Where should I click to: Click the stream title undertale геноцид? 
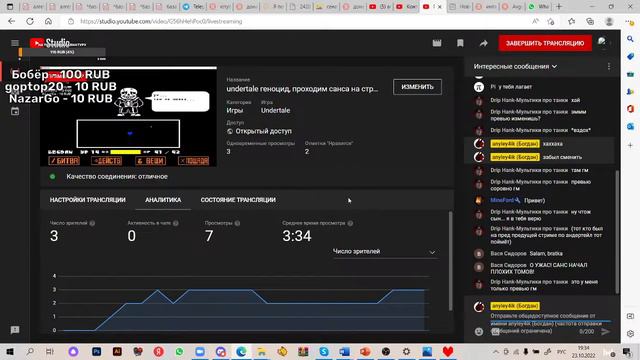click(x=302, y=89)
